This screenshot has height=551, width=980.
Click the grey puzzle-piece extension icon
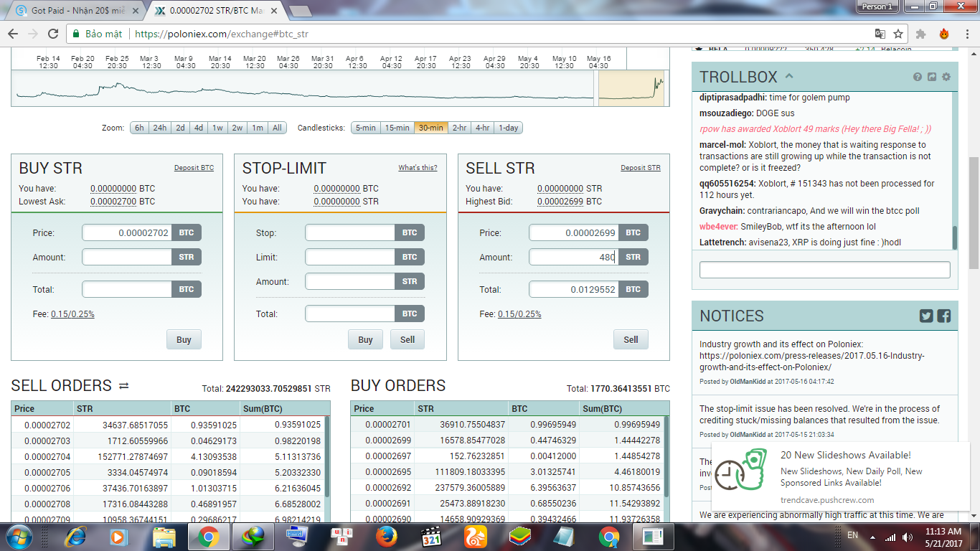(x=921, y=34)
